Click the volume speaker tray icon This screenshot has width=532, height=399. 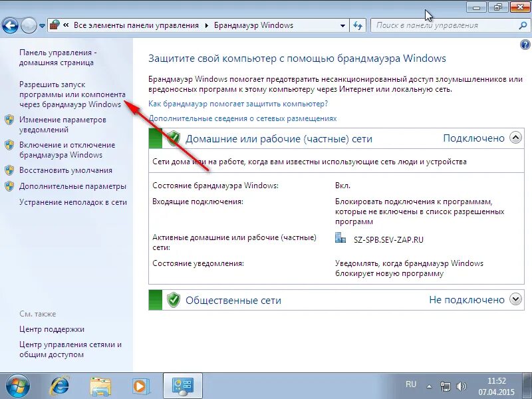[x=462, y=386]
